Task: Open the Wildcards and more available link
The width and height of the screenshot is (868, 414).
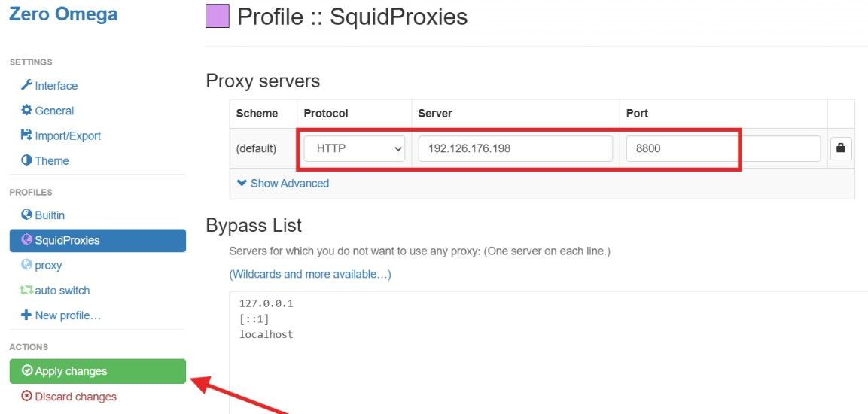Action: pos(310,274)
